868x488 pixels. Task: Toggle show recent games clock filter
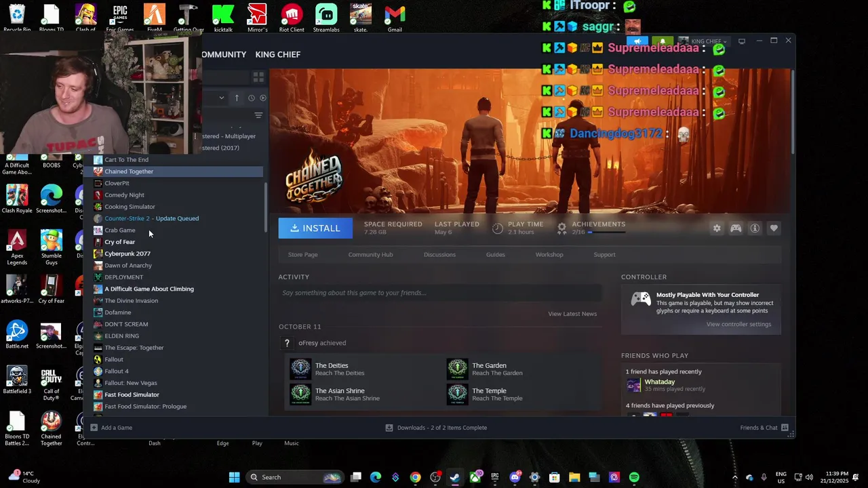[251, 98]
